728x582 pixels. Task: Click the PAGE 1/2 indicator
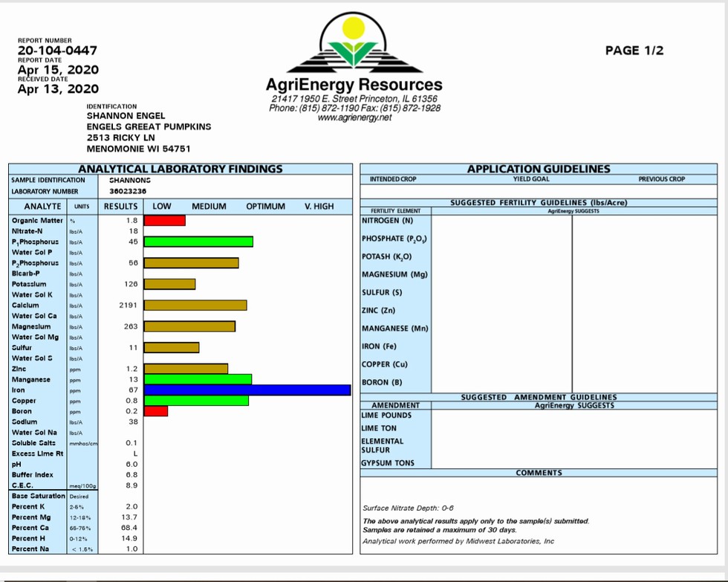point(634,51)
